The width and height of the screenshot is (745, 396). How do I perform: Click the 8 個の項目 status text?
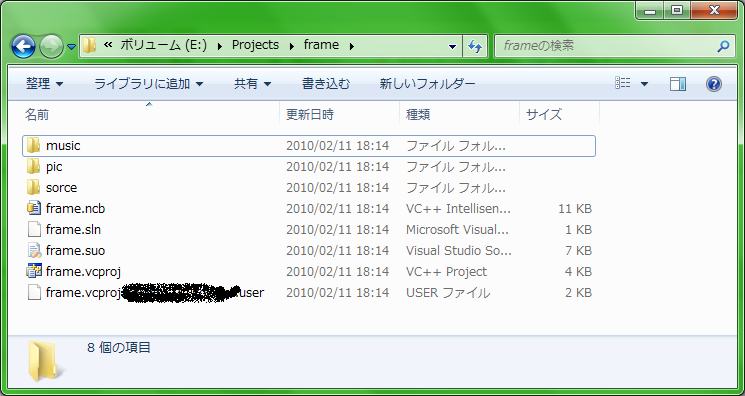[119, 348]
